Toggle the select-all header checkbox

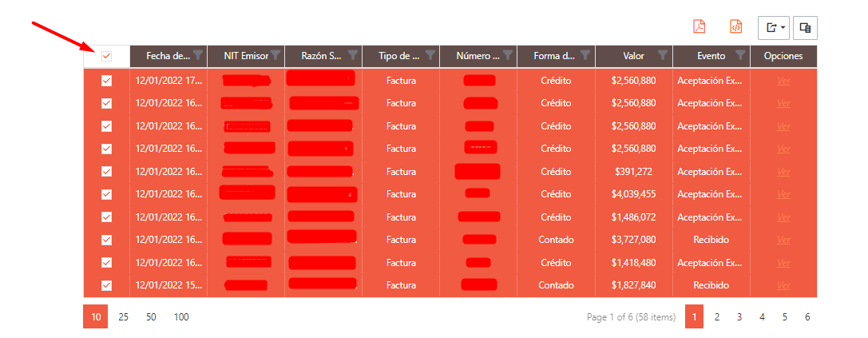[x=107, y=56]
